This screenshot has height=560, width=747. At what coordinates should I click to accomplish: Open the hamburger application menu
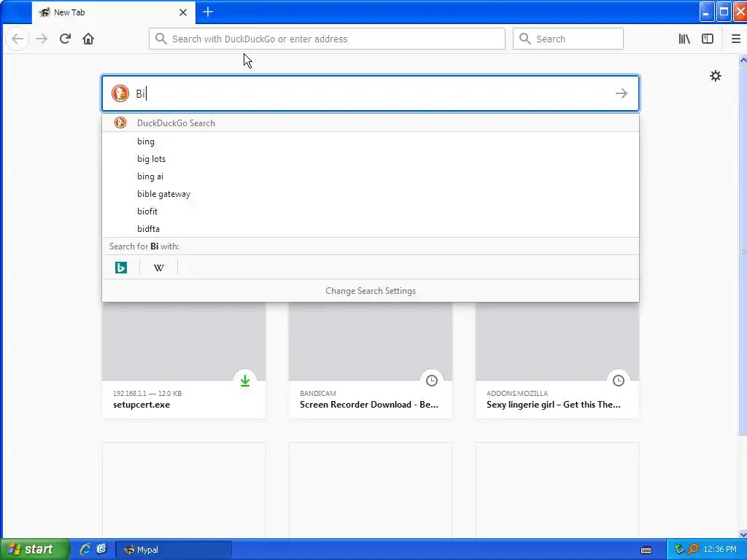(735, 39)
